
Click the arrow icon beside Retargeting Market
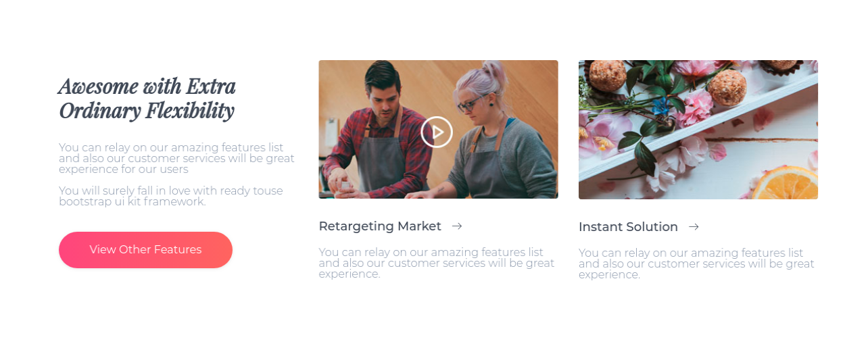click(457, 226)
